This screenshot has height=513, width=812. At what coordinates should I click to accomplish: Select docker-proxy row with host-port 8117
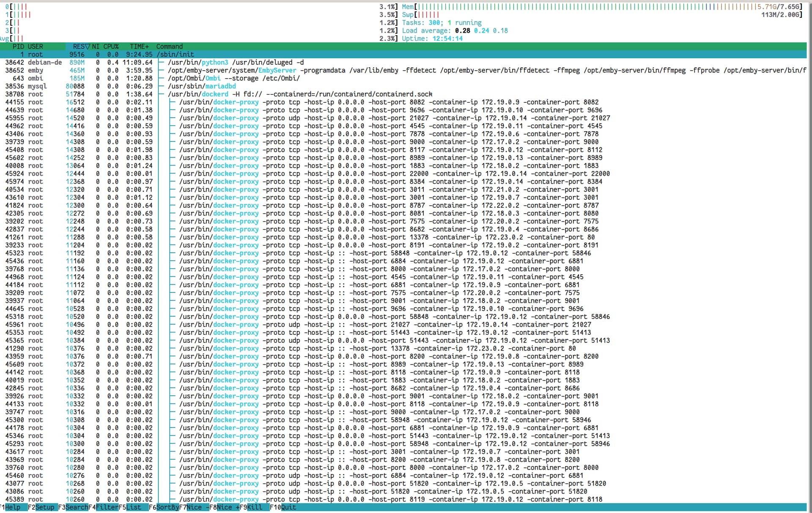(403, 150)
